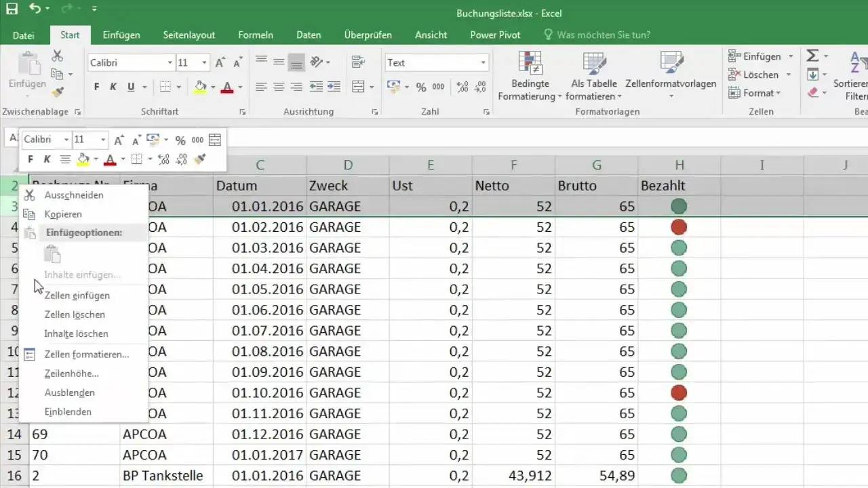
Task: Click the Löschen icon in the Zellen group
Action: coord(753,75)
